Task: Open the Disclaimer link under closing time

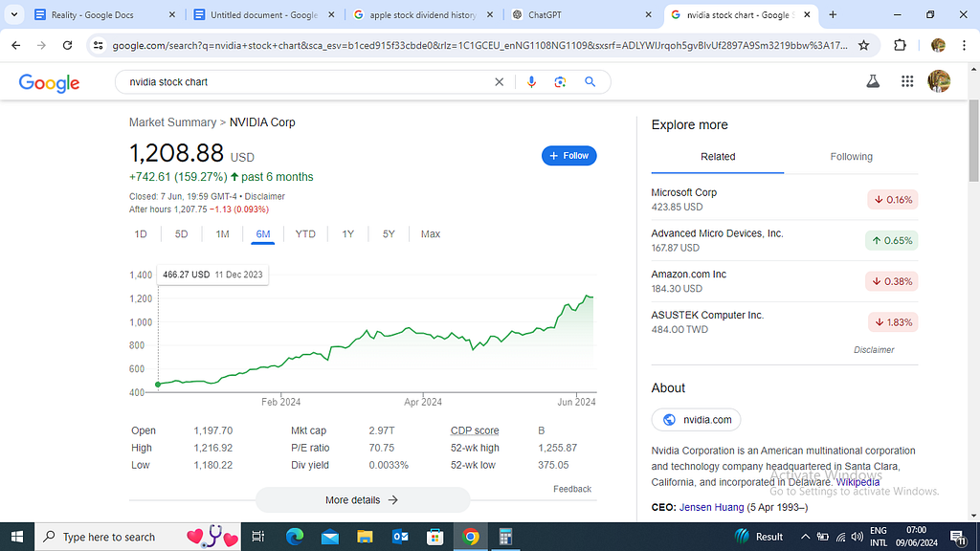Action: (x=264, y=196)
